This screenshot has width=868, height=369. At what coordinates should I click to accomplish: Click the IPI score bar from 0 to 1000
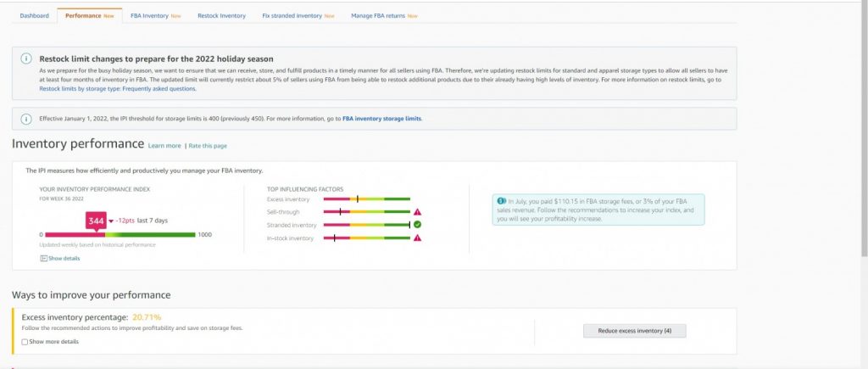(x=120, y=235)
